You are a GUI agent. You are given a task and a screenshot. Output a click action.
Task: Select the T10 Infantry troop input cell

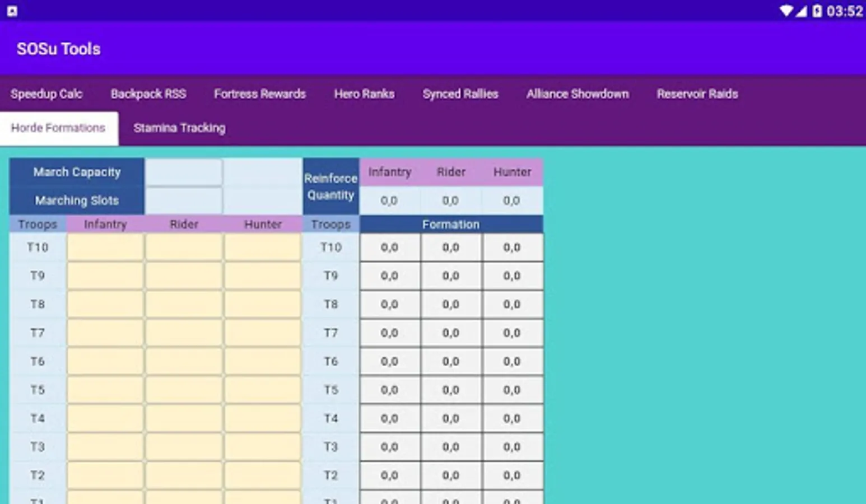click(105, 247)
